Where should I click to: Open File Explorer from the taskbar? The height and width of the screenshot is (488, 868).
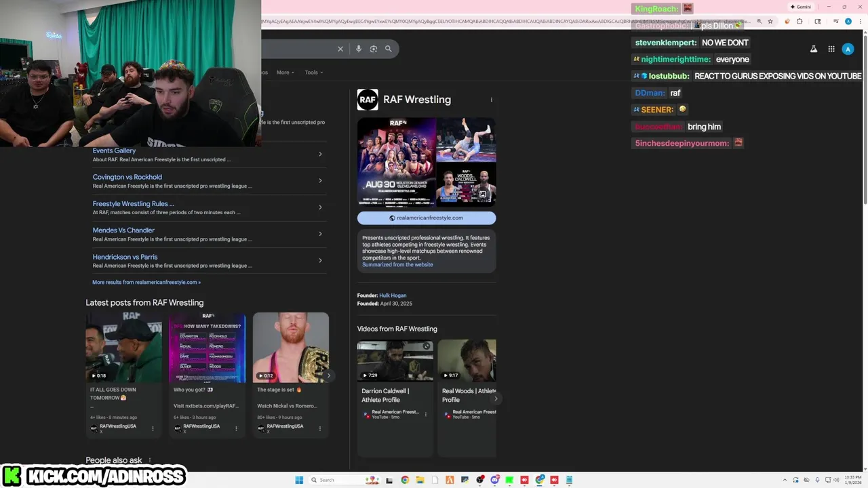[x=420, y=480]
